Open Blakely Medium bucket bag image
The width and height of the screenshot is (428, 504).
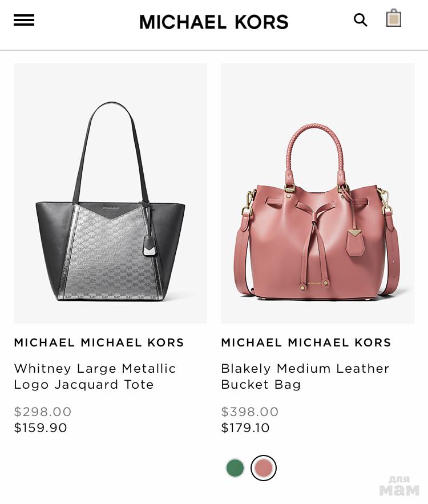pyautogui.click(x=317, y=193)
